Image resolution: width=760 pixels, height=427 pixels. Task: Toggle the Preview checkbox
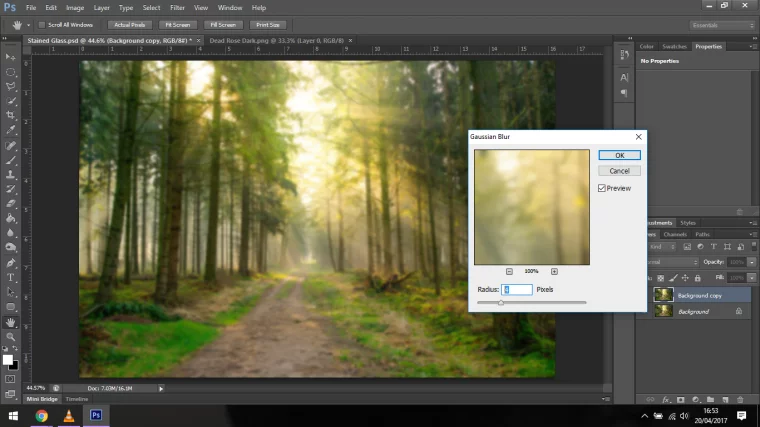pyautogui.click(x=602, y=188)
